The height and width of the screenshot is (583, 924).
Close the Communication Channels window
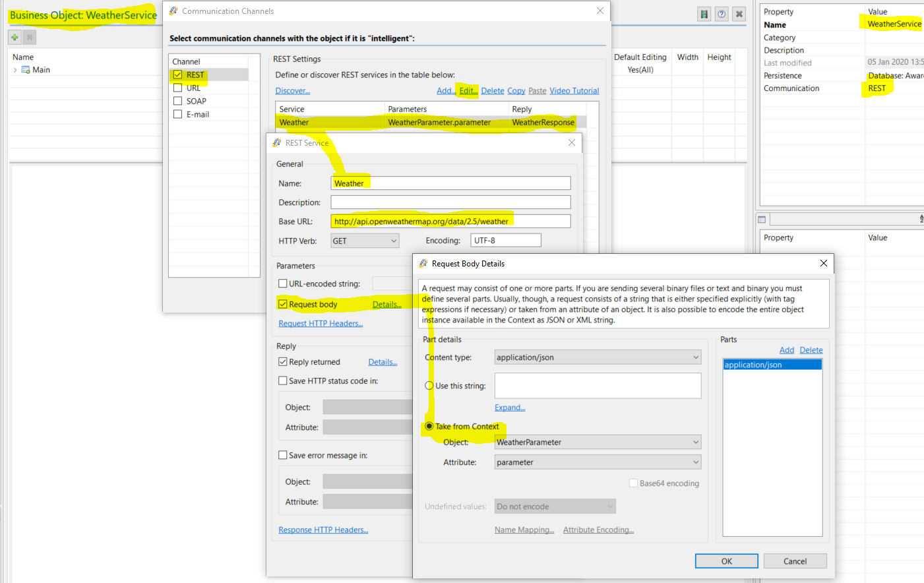[600, 11]
